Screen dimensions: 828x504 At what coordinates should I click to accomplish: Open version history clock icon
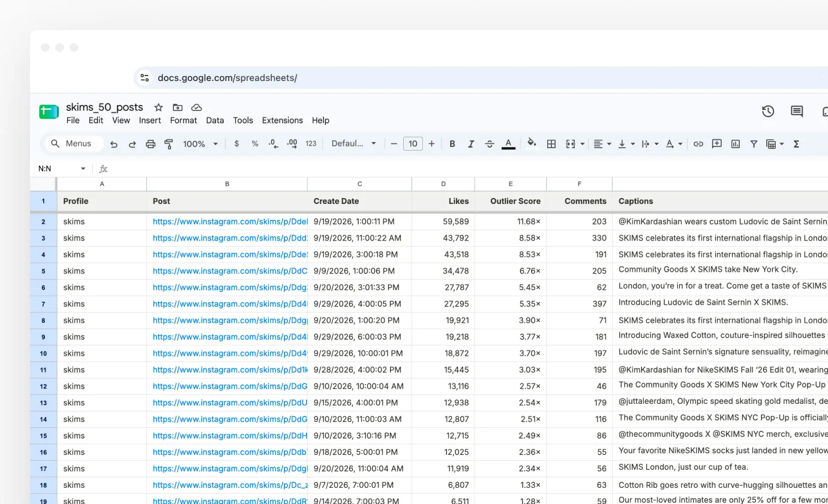pyautogui.click(x=768, y=111)
